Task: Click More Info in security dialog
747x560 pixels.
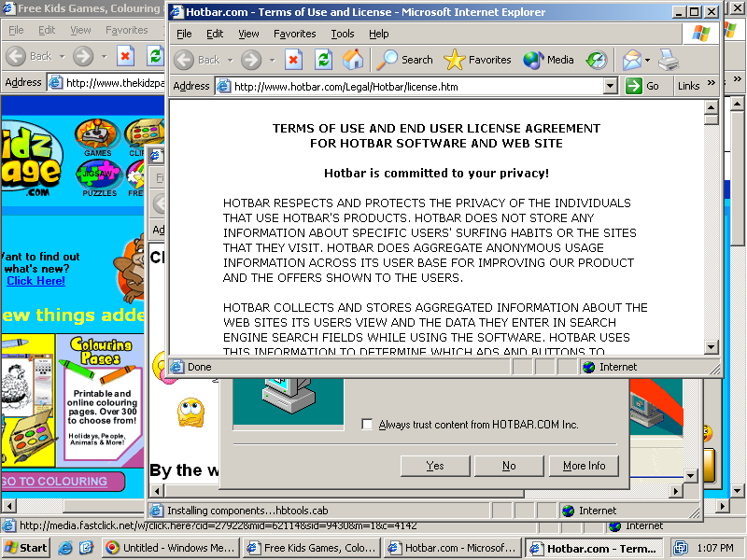Action: tap(585, 466)
